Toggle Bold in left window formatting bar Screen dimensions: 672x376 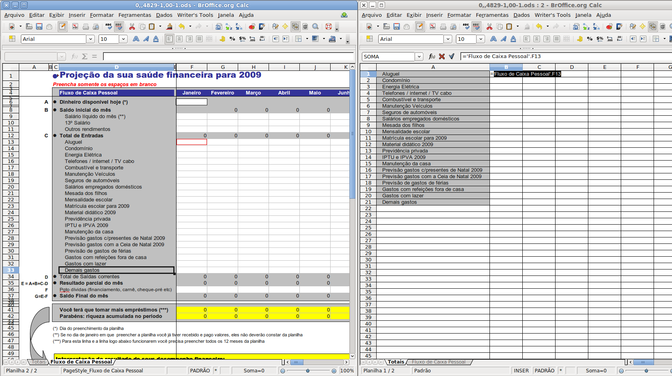pyautogui.click(x=136, y=39)
